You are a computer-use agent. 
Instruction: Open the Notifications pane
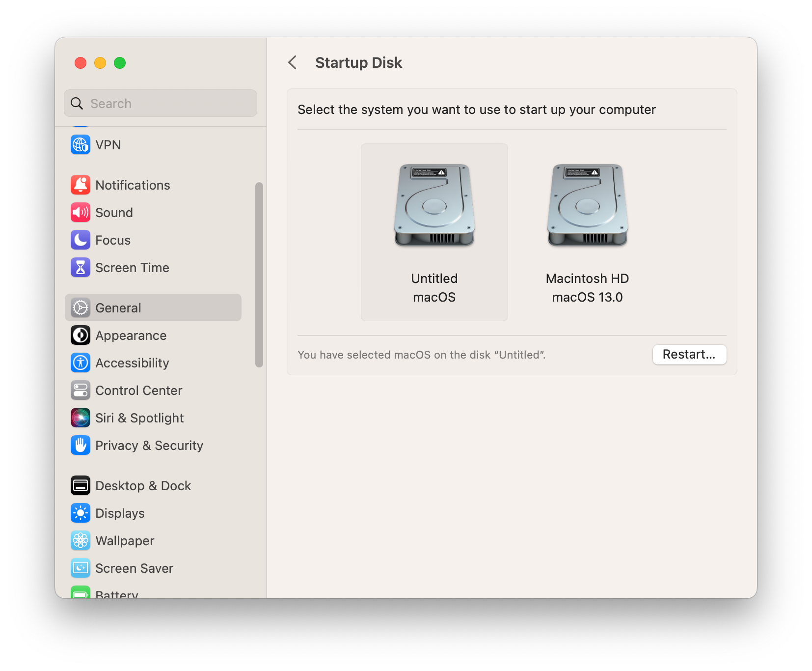pyautogui.click(x=153, y=185)
